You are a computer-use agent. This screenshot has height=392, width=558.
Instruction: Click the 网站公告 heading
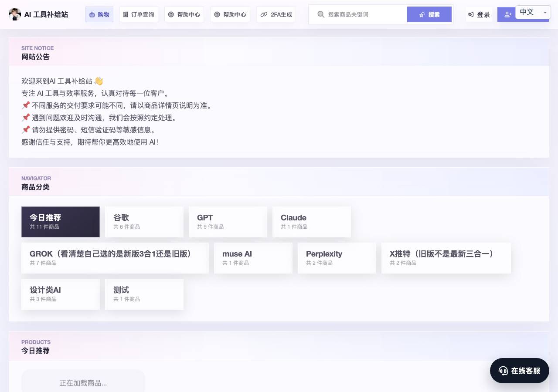click(x=36, y=57)
